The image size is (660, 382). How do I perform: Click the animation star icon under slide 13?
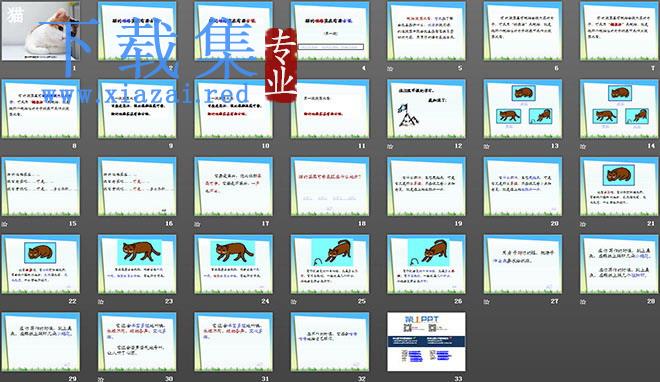pyautogui.click(x=487, y=146)
